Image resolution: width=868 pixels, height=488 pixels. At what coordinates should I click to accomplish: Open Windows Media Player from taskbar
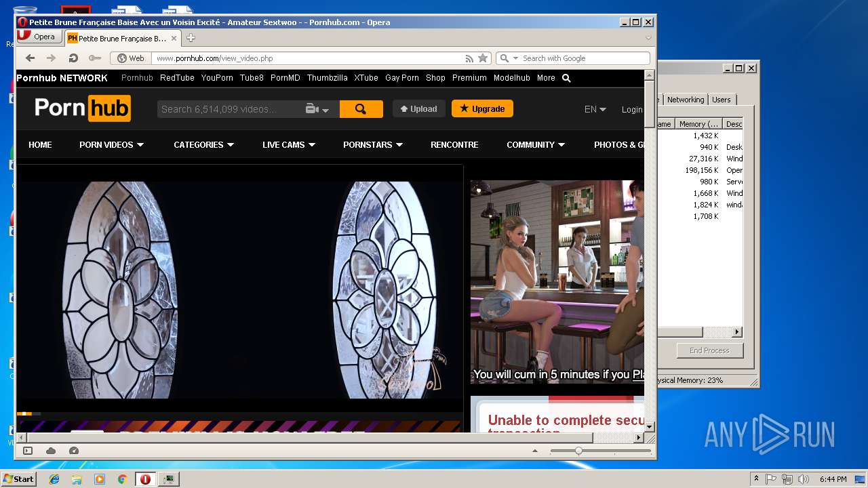tap(100, 479)
